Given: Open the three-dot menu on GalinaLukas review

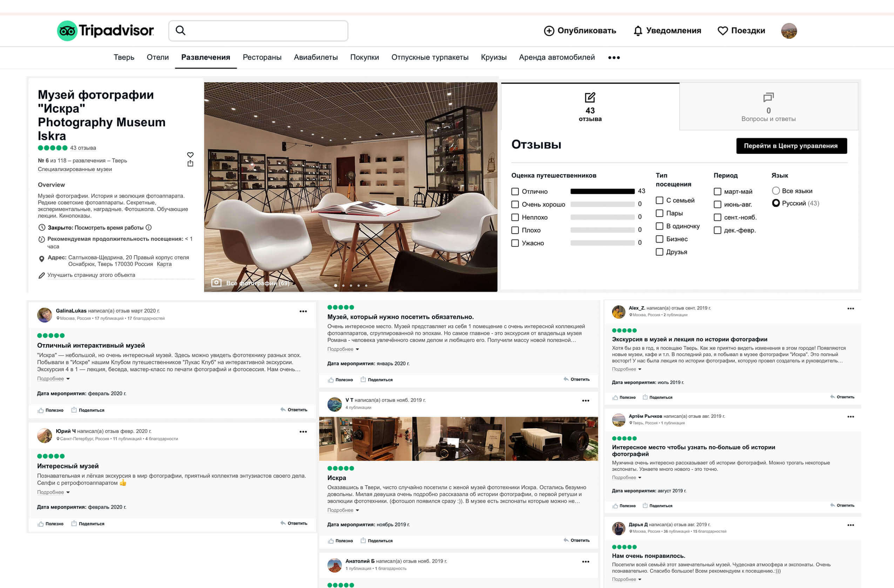Looking at the screenshot, I should (x=303, y=311).
